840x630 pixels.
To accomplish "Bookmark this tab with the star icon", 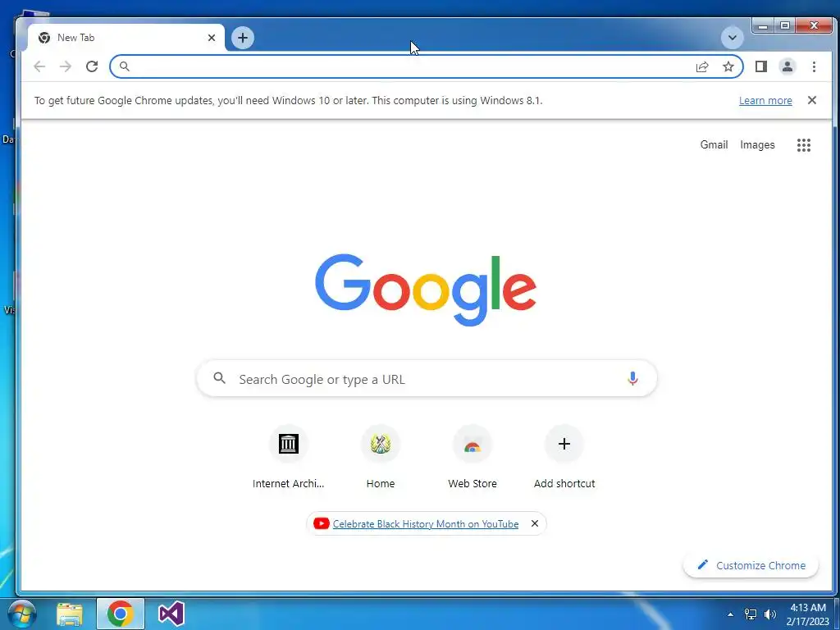I will 728,66.
